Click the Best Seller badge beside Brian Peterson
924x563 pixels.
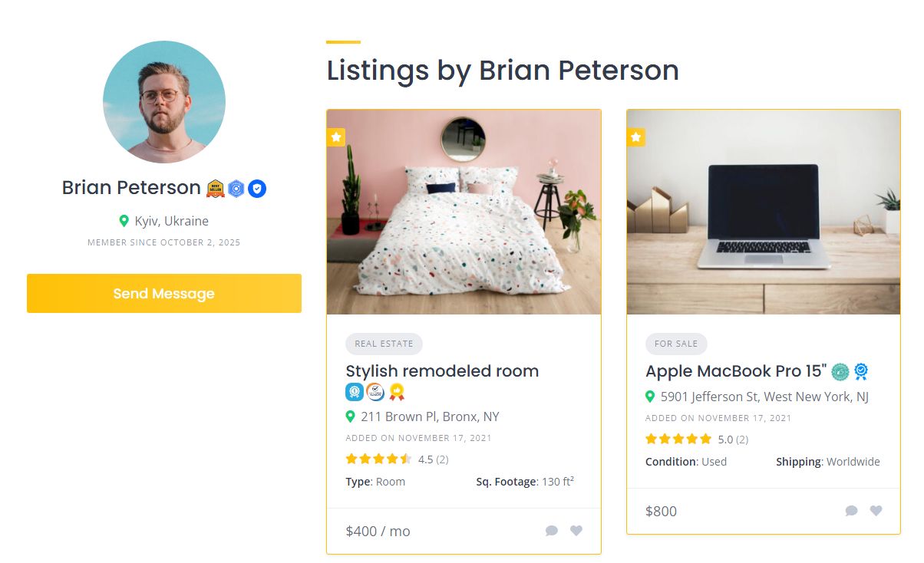(216, 188)
